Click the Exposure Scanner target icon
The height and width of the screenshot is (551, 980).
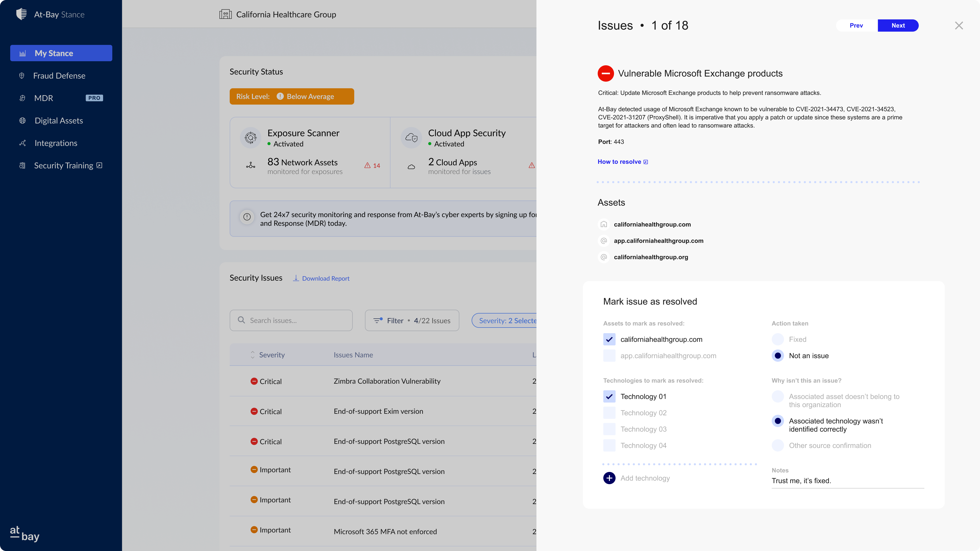(250, 138)
